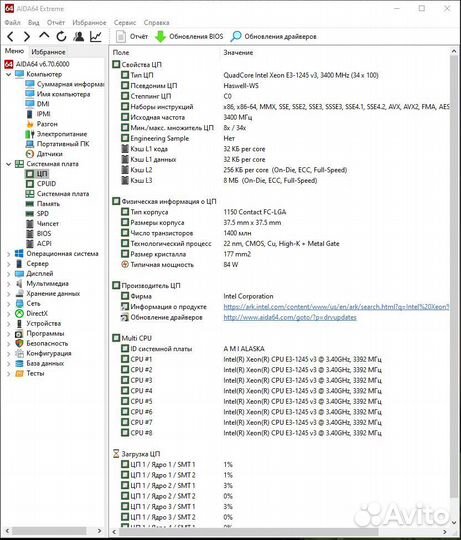461x540 pixels.
Task: Open the graph chart toolbar icon
Action: pyautogui.click(x=96, y=36)
